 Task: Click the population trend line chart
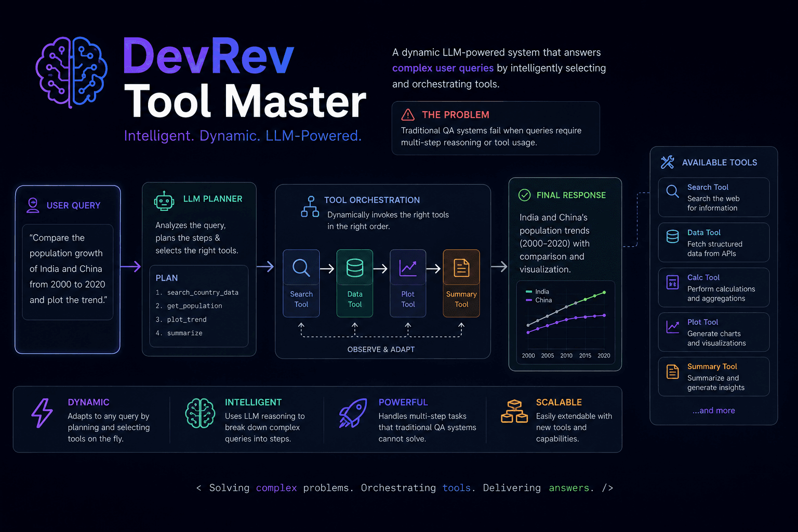point(566,322)
